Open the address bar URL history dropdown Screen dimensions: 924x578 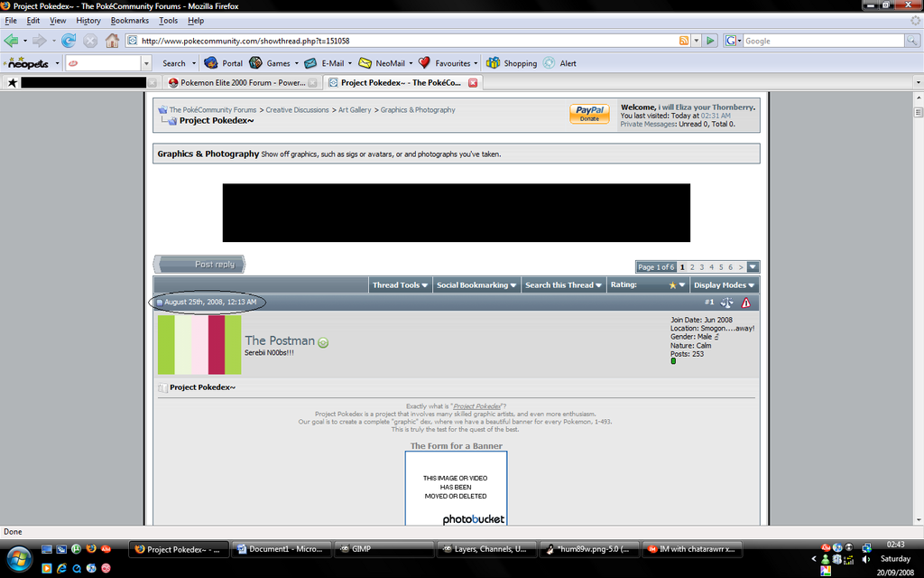696,41
